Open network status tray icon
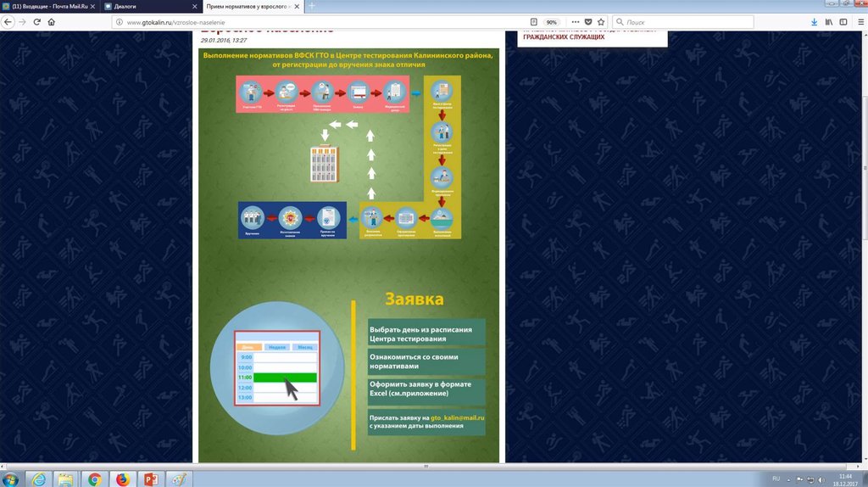Image resolution: width=868 pixels, height=487 pixels. [810, 480]
